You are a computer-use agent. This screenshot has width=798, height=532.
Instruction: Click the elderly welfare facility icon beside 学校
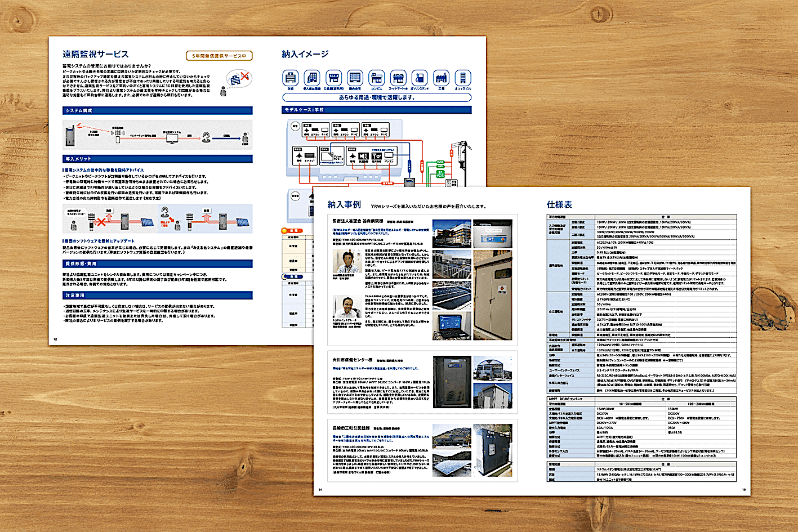point(312,78)
